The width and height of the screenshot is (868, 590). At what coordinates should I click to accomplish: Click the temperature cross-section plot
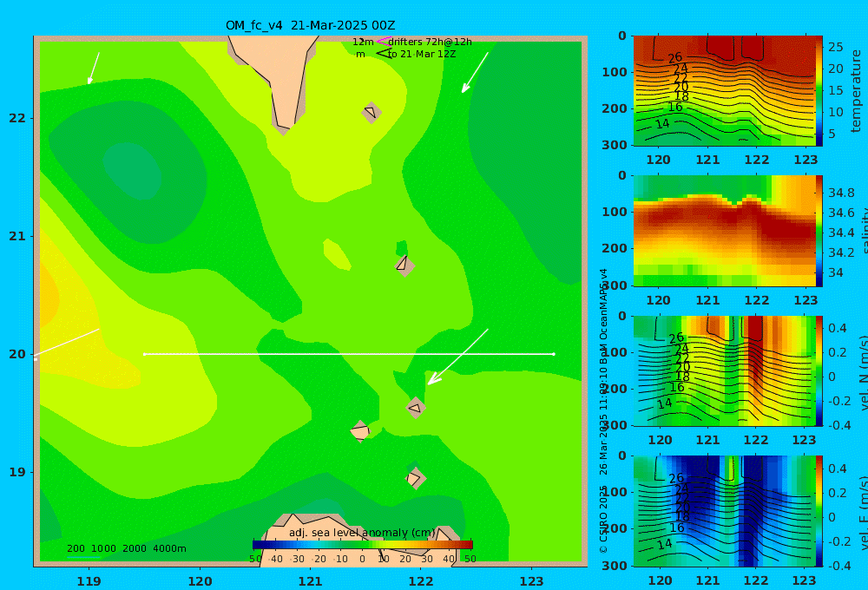pyautogui.click(x=725, y=91)
